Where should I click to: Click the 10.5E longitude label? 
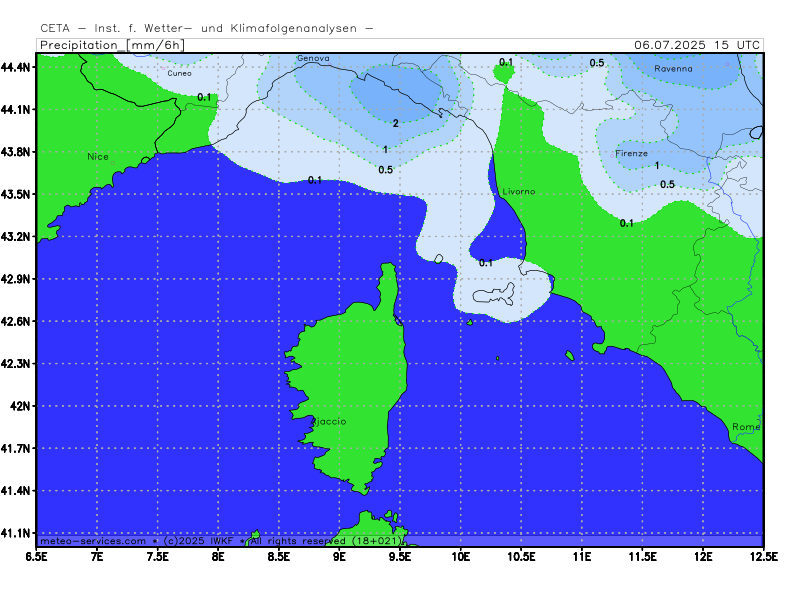coord(521,556)
